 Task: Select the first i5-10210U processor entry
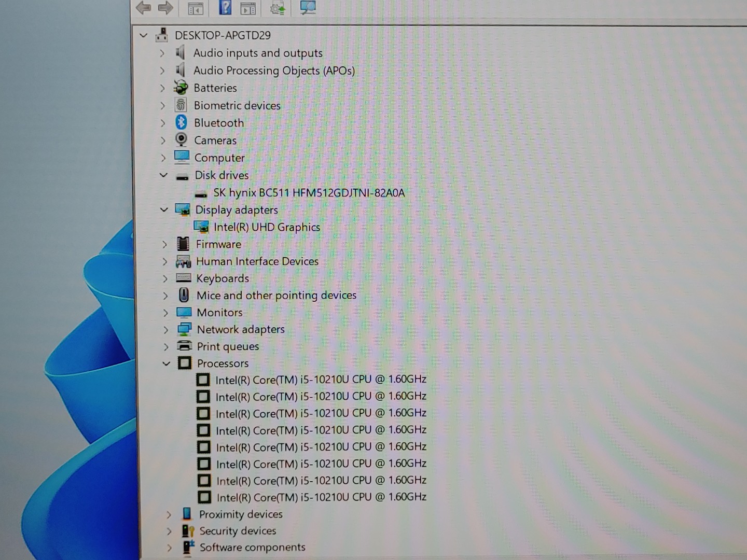(x=321, y=380)
